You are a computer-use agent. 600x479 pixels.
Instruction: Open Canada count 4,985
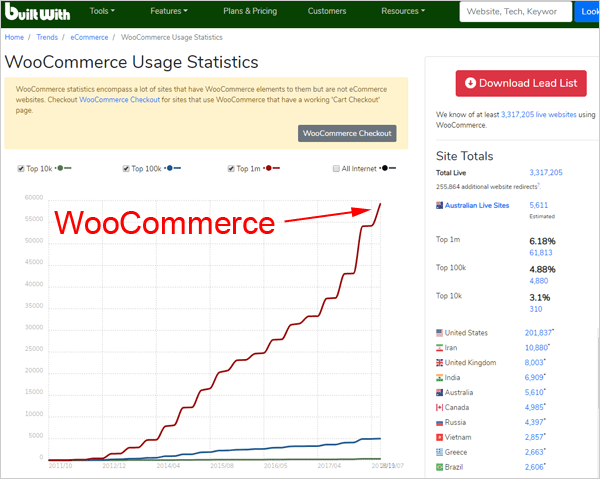pyautogui.click(x=534, y=407)
